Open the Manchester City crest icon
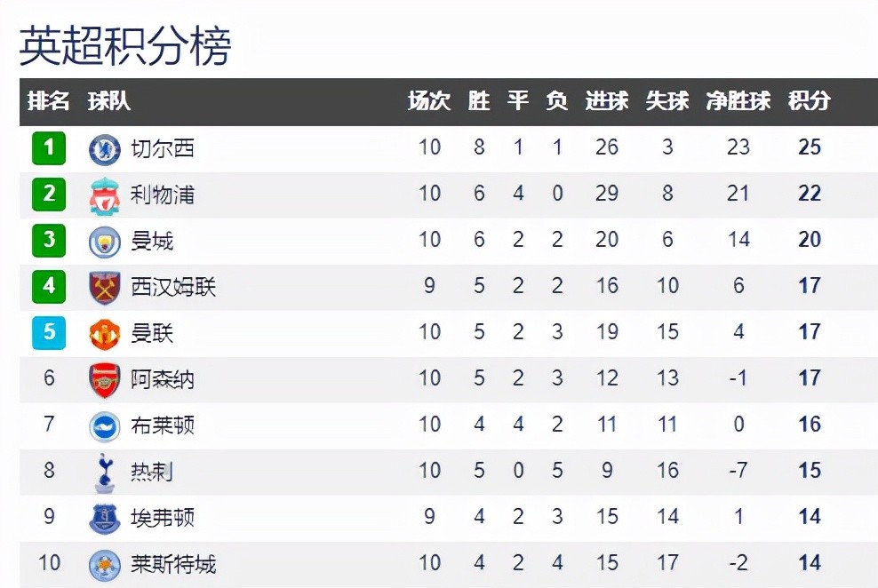The width and height of the screenshot is (878, 588). coord(105,242)
